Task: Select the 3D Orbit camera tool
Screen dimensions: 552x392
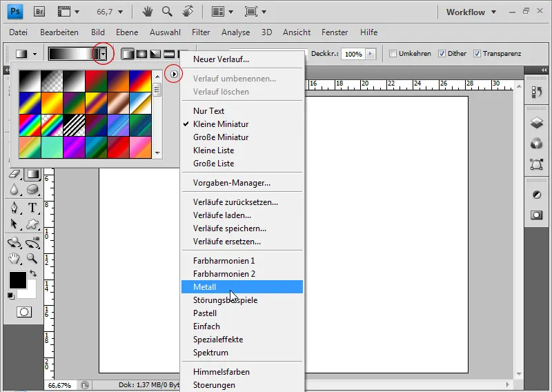Action: pyautogui.click(x=32, y=243)
